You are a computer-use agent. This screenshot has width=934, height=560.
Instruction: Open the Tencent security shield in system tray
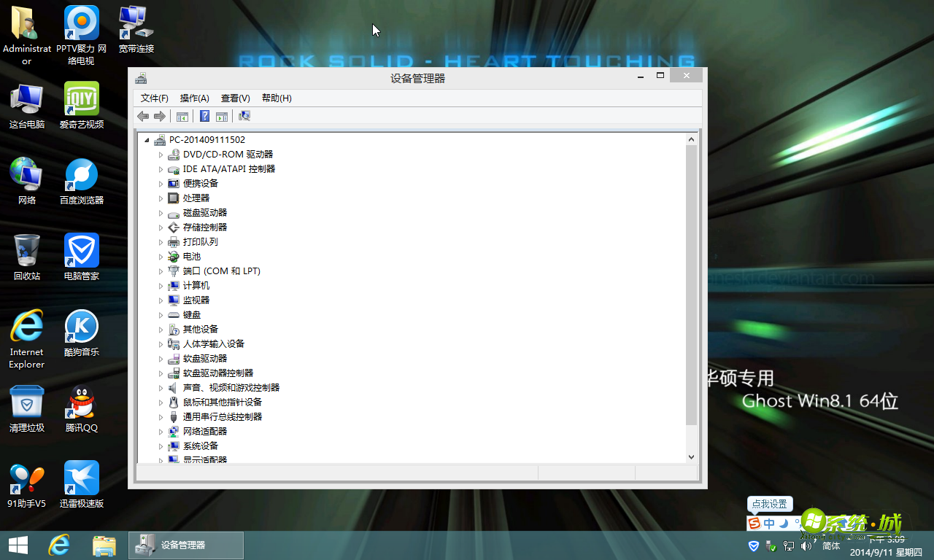pos(753,545)
